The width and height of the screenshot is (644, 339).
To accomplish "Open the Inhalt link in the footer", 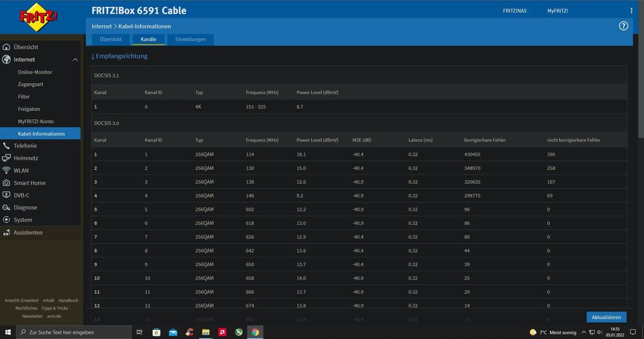I will coord(48,300).
